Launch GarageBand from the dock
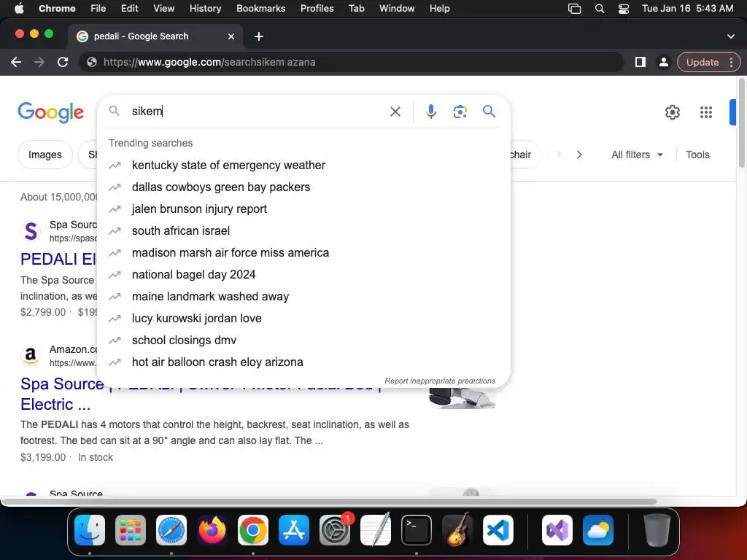Viewport: 747px width, 560px height. (x=457, y=530)
